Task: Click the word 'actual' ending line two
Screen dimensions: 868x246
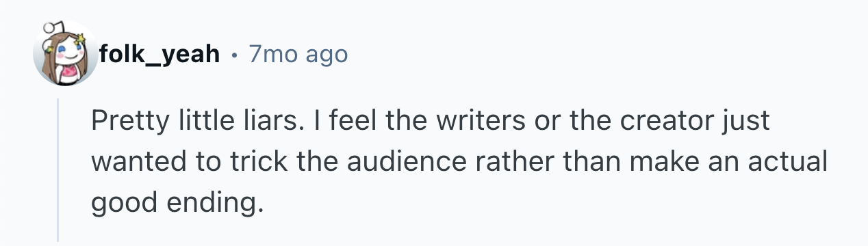Action: click(x=791, y=163)
